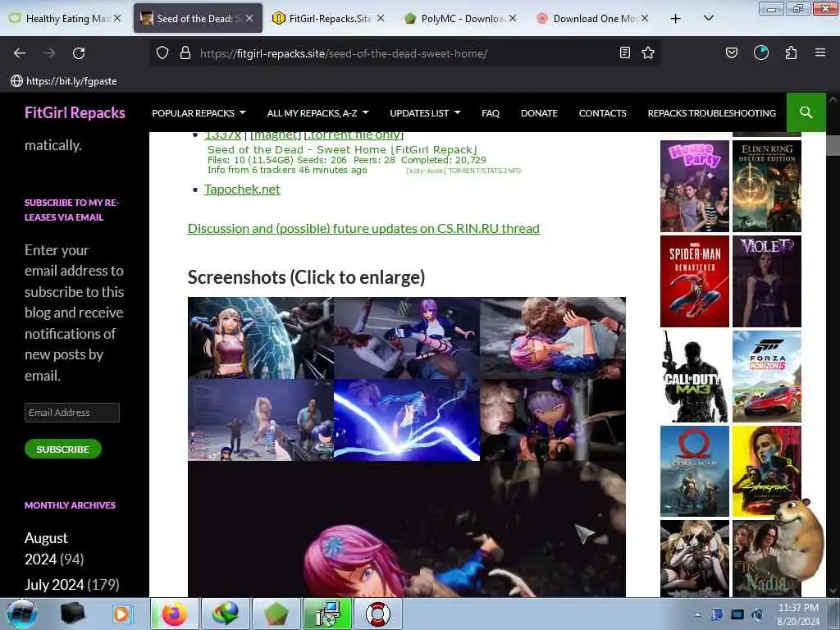The width and height of the screenshot is (840, 630).
Task: Open Internet Download Manager taskbar icon
Action: [x=225, y=614]
